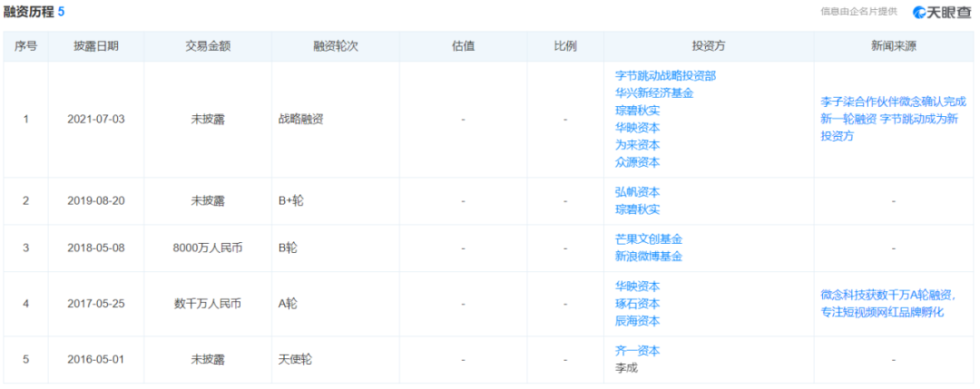The height and width of the screenshot is (389, 980).
Task: Open investor 为来资本
Action: (638, 145)
